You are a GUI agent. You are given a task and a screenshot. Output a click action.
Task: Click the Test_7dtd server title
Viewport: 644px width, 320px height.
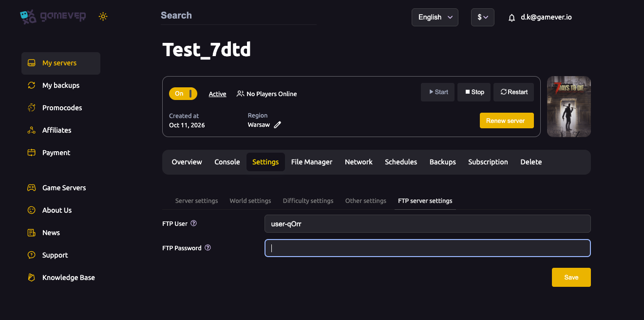[207, 49]
